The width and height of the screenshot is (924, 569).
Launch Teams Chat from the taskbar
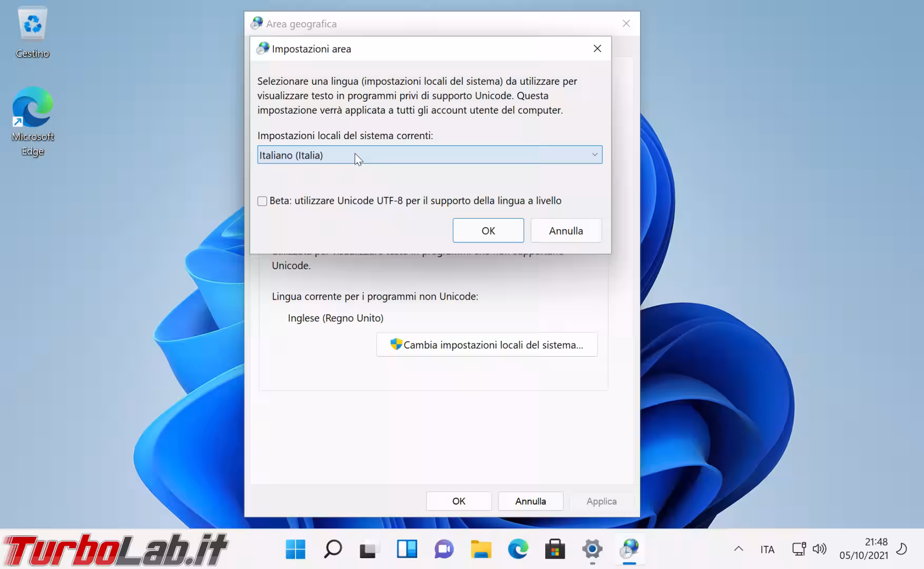(444, 549)
